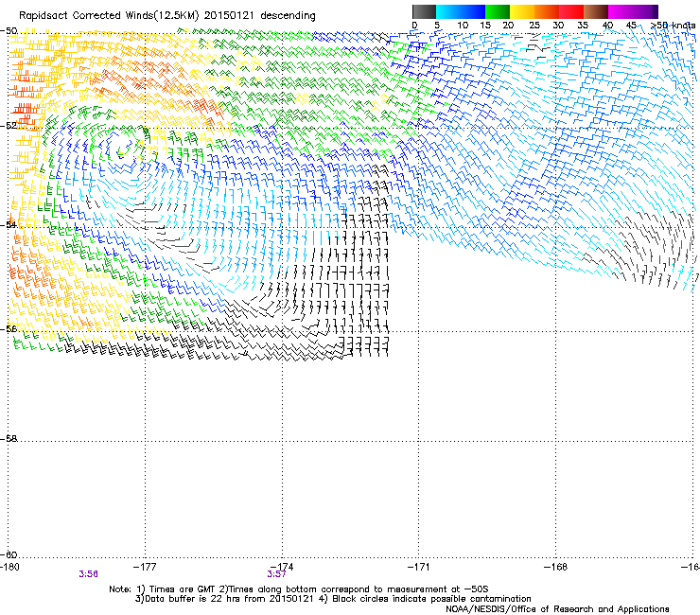Viewport: 700px width, 615px height.
Task: Click the '20150121 descending' part of the title
Action: pos(260,16)
